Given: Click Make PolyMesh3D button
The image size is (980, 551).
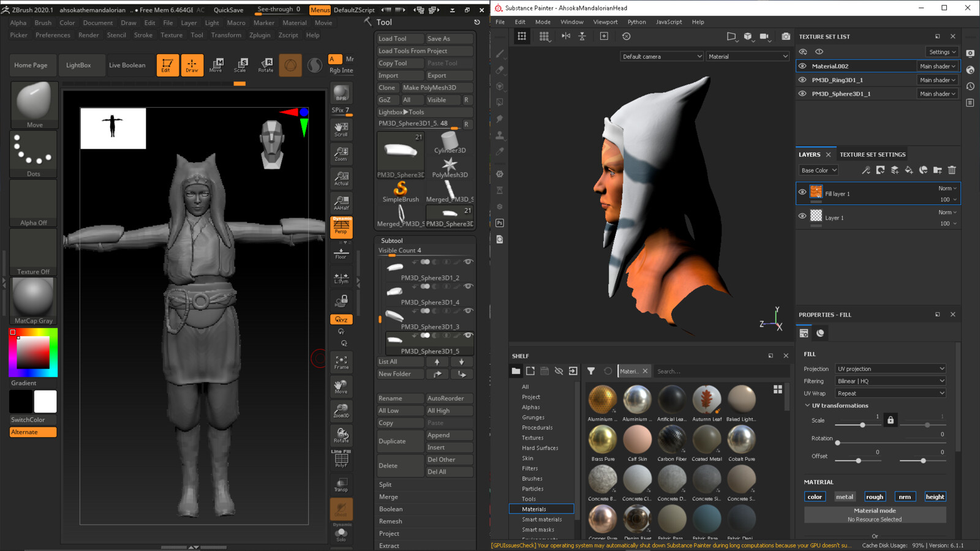Looking at the screenshot, I should coord(437,88).
